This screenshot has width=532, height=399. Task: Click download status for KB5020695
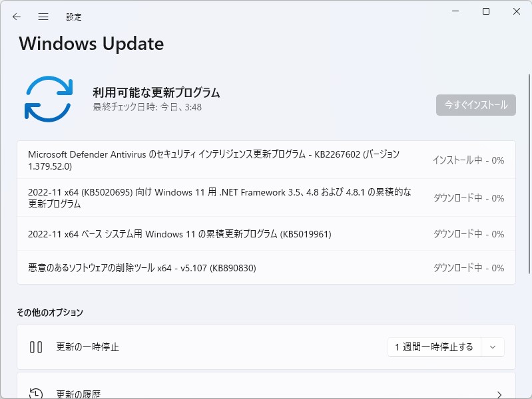coord(469,198)
